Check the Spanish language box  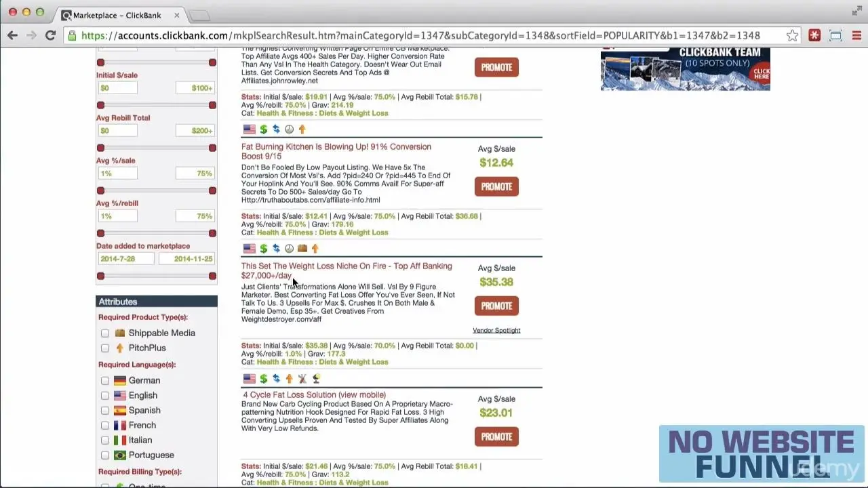105,410
